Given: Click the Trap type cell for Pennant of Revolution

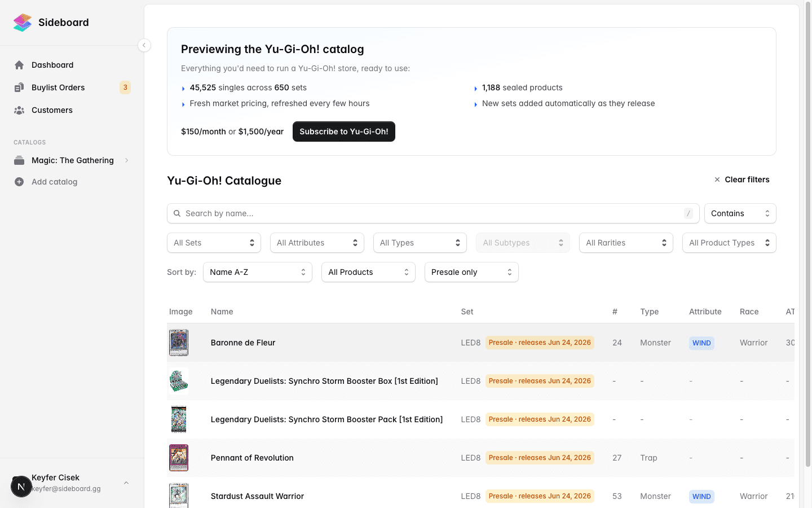Looking at the screenshot, I should [x=648, y=458].
